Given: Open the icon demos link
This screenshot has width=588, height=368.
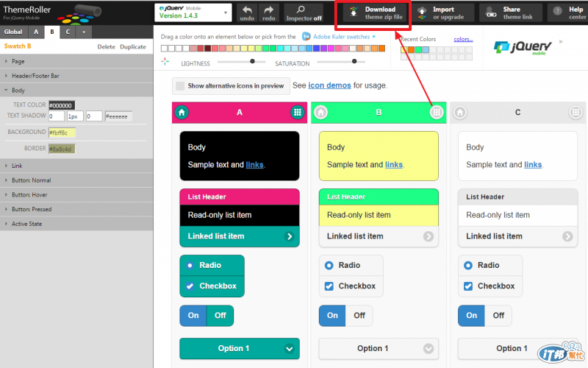Looking at the screenshot, I should [329, 85].
